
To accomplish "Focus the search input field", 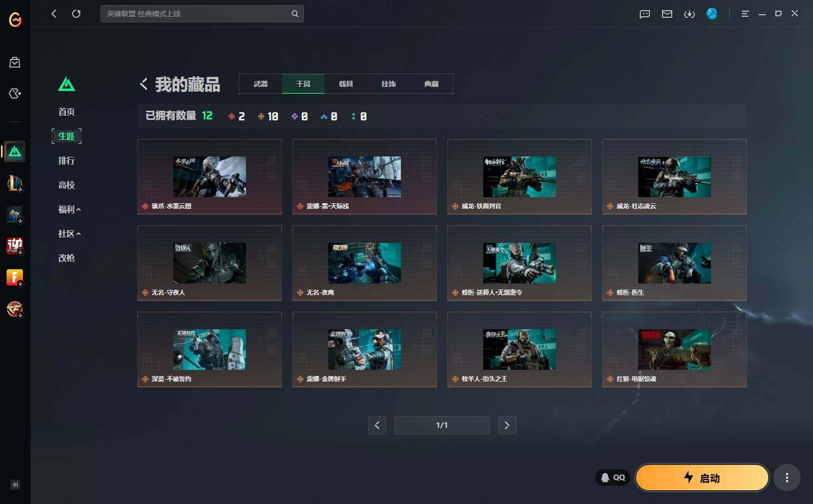I will (x=202, y=14).
